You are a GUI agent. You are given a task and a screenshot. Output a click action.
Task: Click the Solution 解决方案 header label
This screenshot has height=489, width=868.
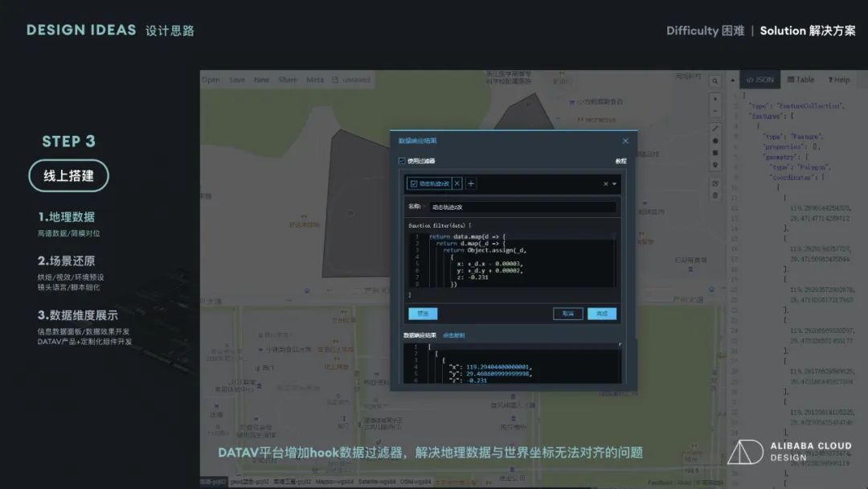pos(808,31)
